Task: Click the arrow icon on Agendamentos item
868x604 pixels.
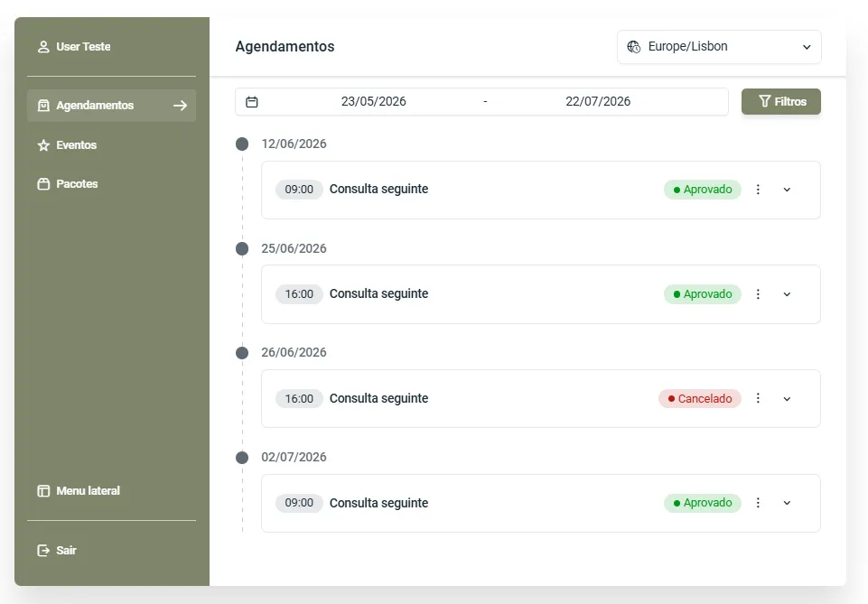Action: 180,106
